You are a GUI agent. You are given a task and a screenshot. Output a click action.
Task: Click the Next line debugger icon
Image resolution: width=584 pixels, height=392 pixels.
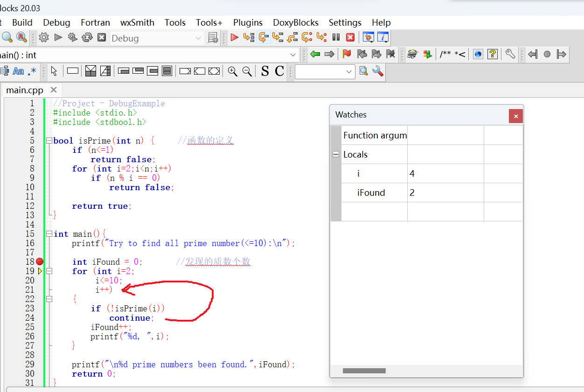(264, 37)
